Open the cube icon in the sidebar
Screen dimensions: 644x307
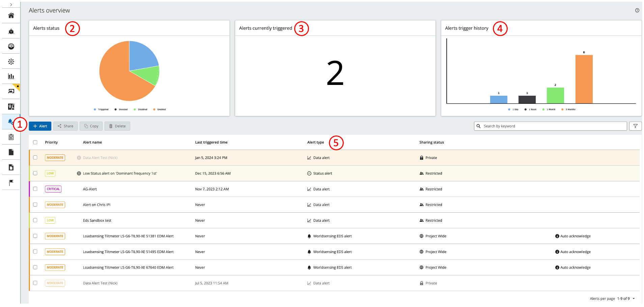[x=11, y=32]
